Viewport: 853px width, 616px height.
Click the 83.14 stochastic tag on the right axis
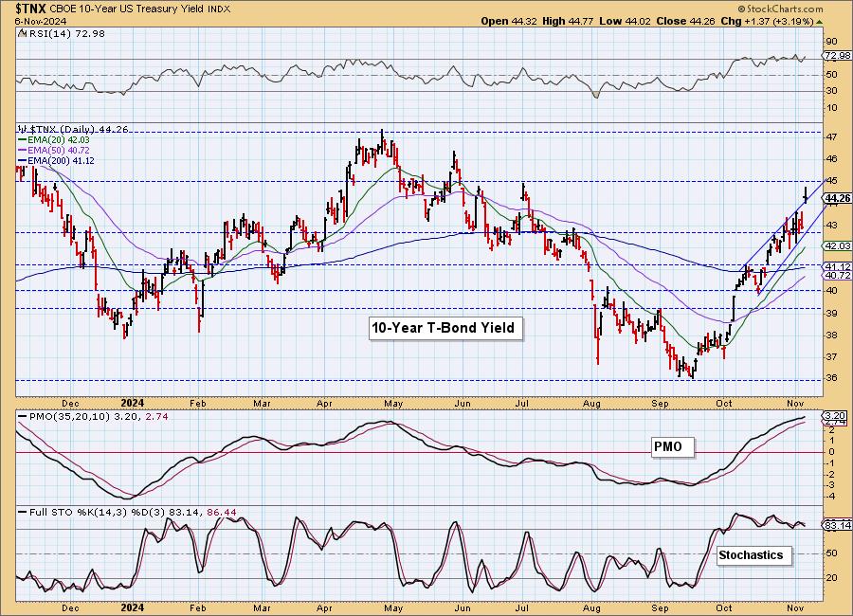(838, 525)
